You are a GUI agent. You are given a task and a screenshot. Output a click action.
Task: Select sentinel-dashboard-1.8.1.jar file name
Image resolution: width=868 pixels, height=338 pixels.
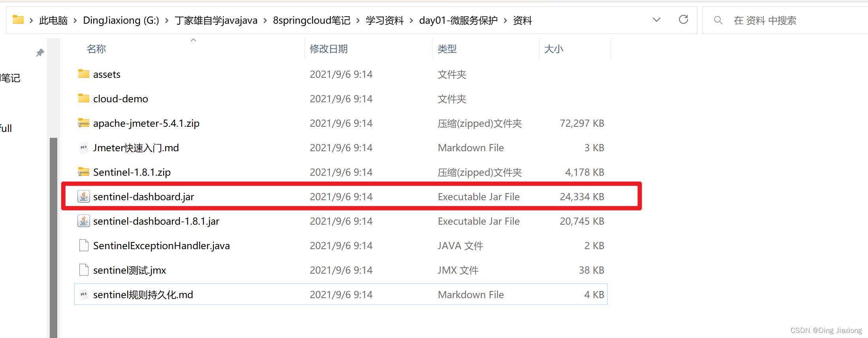[x=156, y=221]
